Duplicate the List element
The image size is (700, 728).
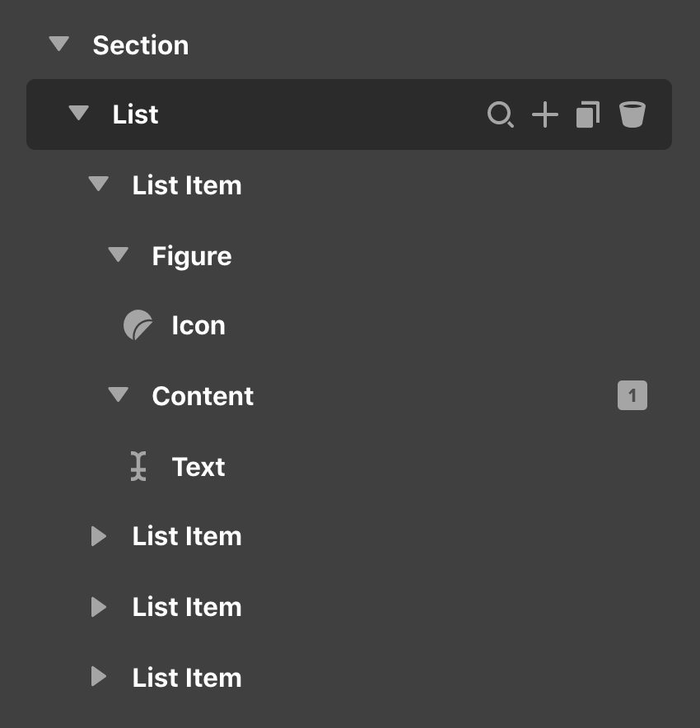[587, 115]
